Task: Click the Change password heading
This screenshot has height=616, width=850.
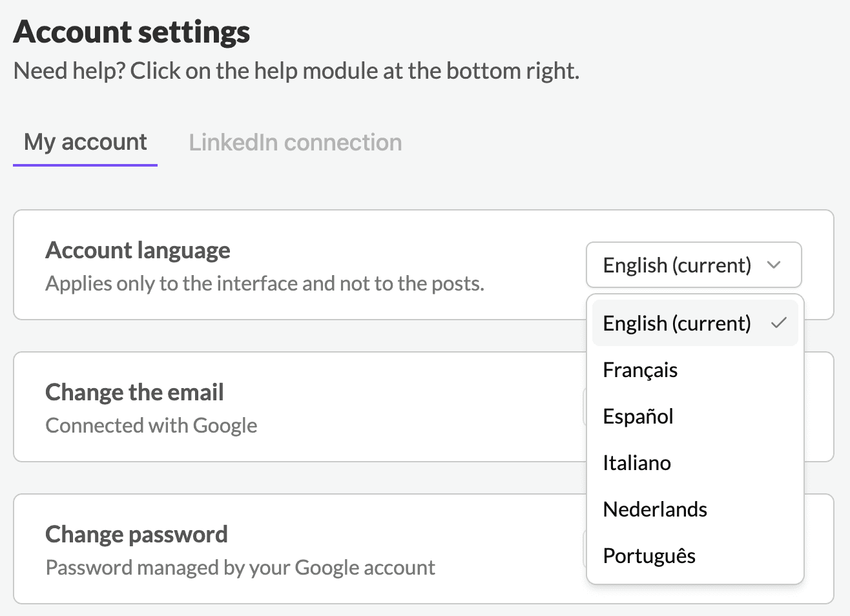Action: [x=136, y=534]
